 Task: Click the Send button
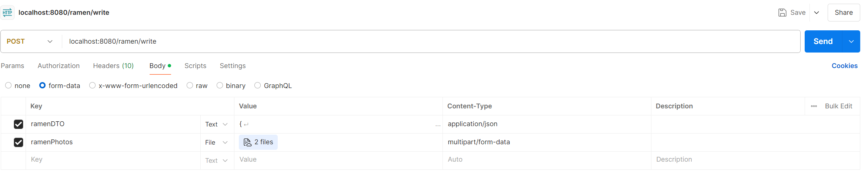[x=823, y=41]
